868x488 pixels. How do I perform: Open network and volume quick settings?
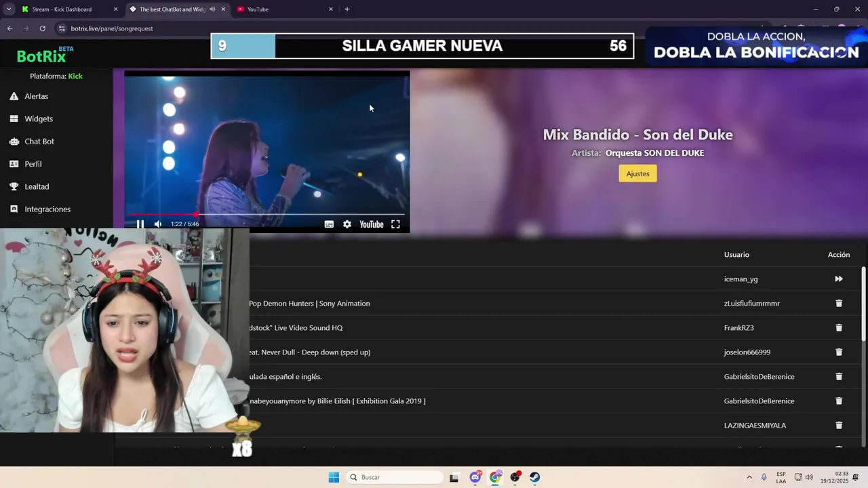coord(804,477)
